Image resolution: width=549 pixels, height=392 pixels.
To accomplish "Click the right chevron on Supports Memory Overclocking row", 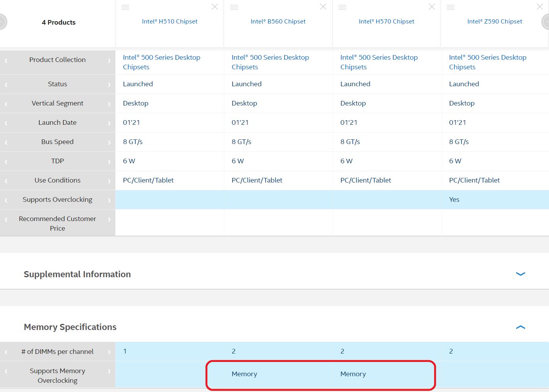I will point(109,372).
